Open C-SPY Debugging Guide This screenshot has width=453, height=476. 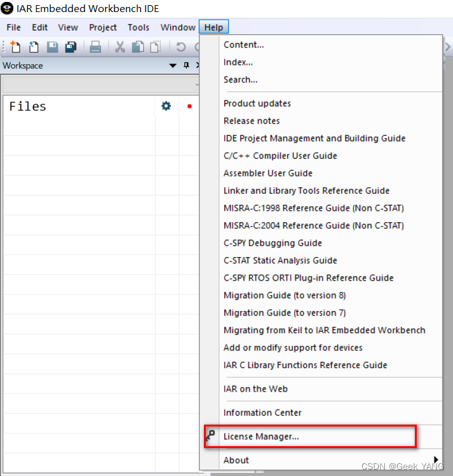(x=321, y=243)
